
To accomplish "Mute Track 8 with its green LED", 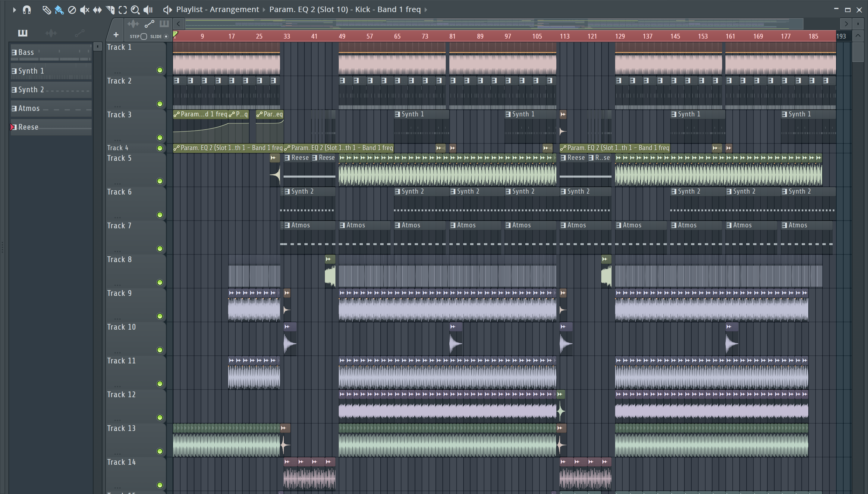I will tap(160, 282).
